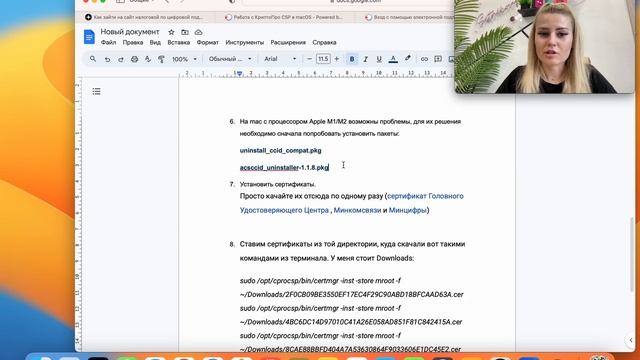640x360 pixels.
Task: Open the Правка menu
Action: (x=133, y=42)
